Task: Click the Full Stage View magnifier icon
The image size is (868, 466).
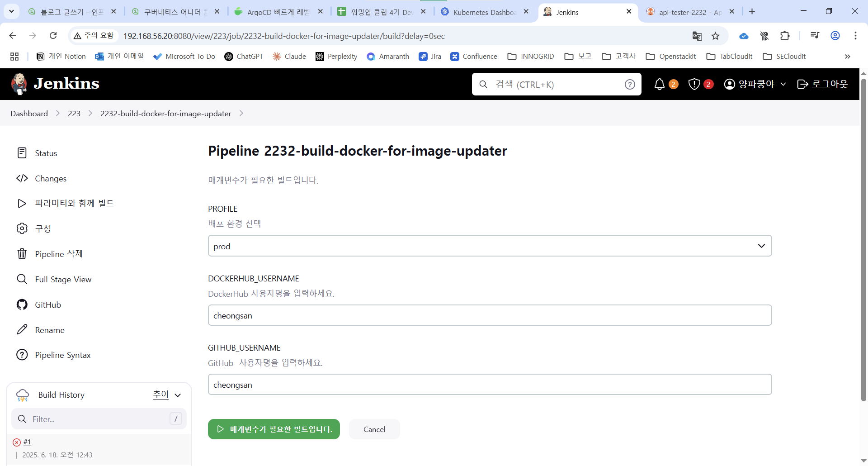Action: [x=22, y=279]
